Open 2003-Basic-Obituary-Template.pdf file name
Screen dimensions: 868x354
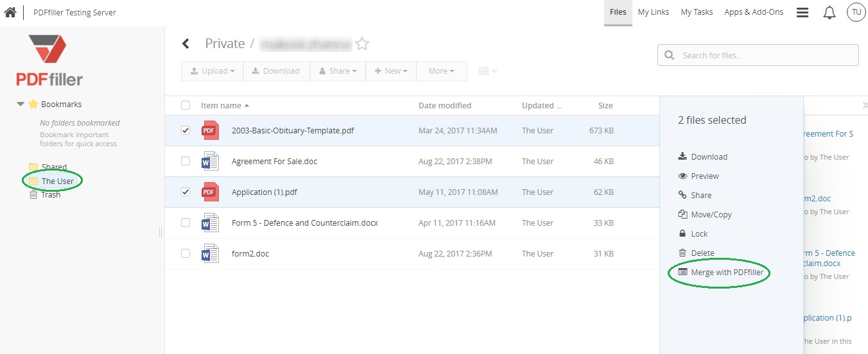293,130
